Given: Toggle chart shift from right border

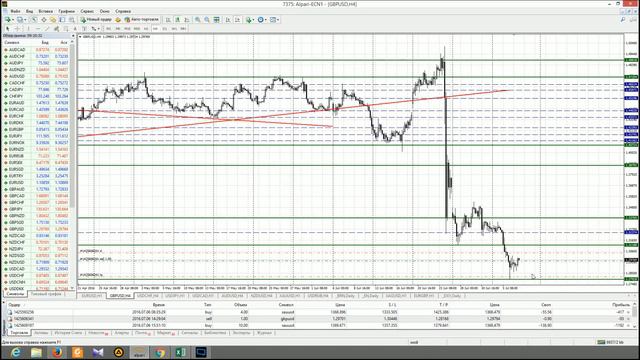Looking at the screenshot, I should [x=237, y=20].
